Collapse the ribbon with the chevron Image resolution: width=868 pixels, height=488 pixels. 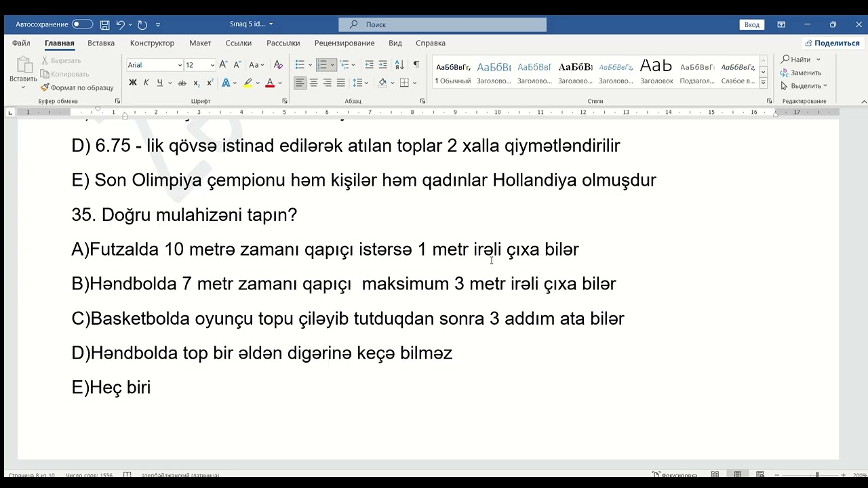[864, 102]
